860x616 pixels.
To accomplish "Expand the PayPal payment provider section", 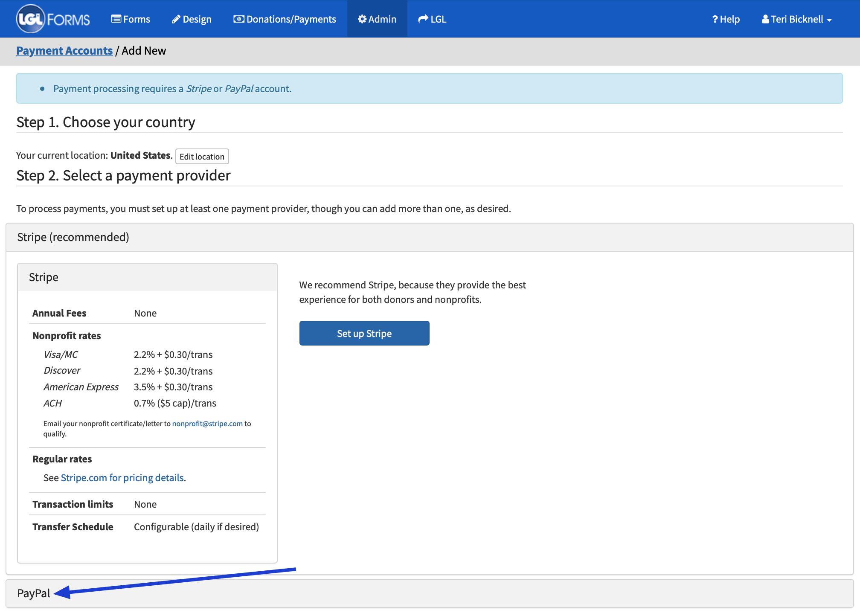I will click(x=33, y=593).
